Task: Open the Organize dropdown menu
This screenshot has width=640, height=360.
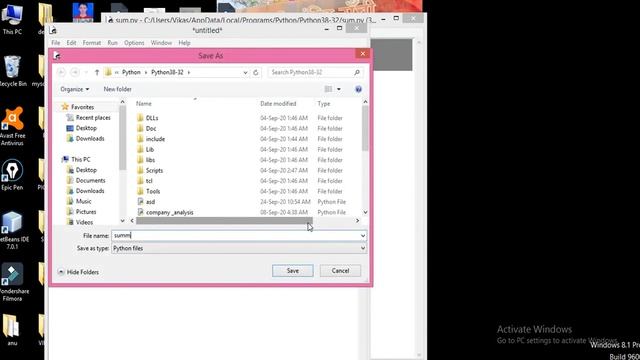Action: [75, 89]
